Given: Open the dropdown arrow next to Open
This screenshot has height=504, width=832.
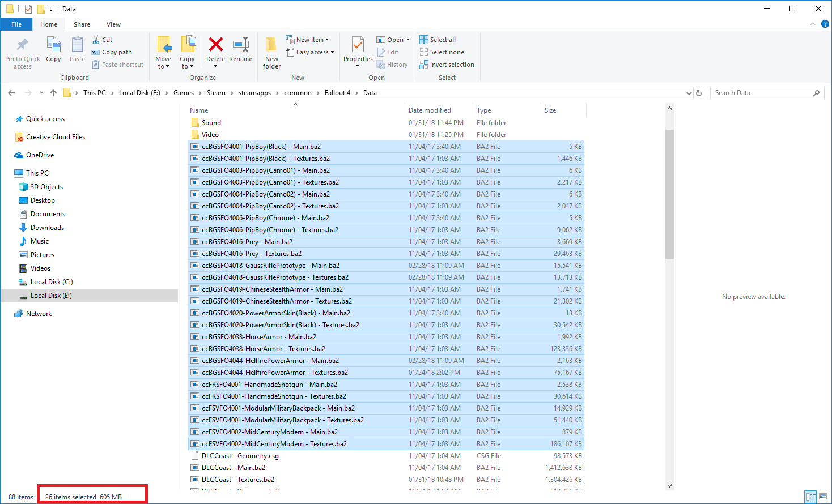Looking at the screenshot, I should 407,40.
